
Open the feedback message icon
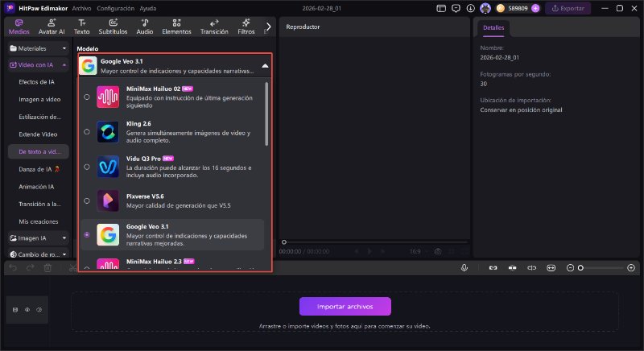pos(456,8)
